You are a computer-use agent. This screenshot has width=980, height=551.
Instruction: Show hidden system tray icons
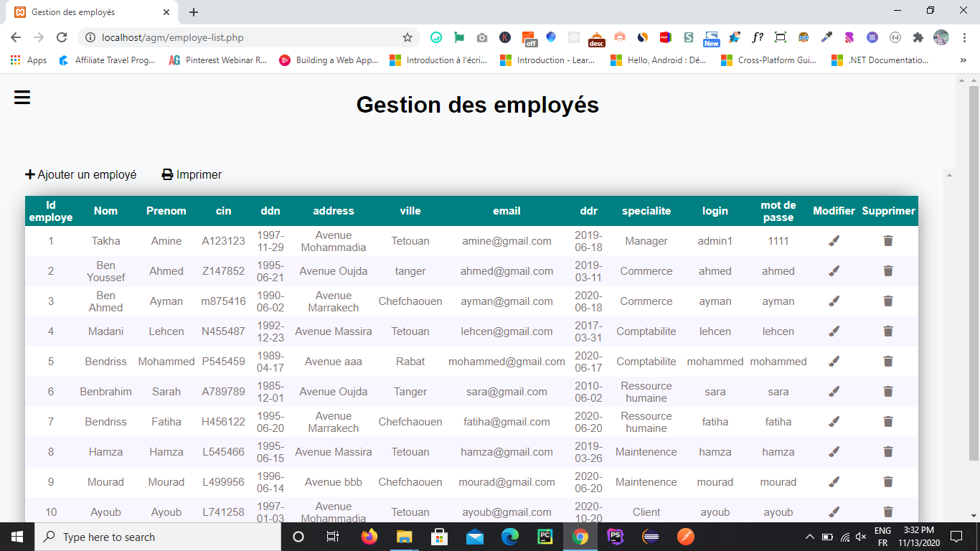(810, 537)
